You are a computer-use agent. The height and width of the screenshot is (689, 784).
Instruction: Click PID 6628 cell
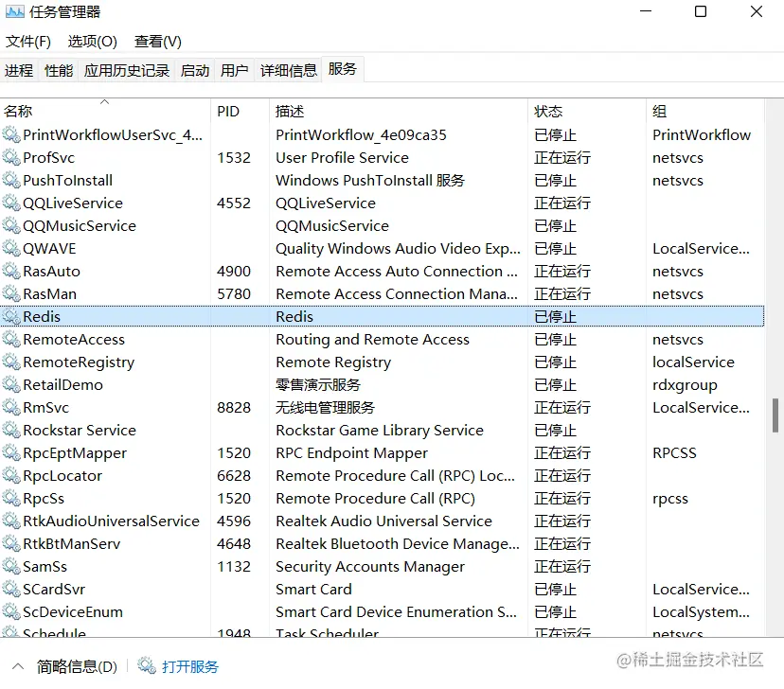point(234,476)
